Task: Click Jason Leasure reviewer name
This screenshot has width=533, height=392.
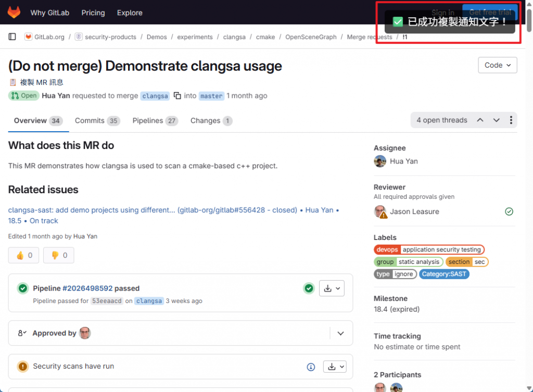Action: coord(414,211)
